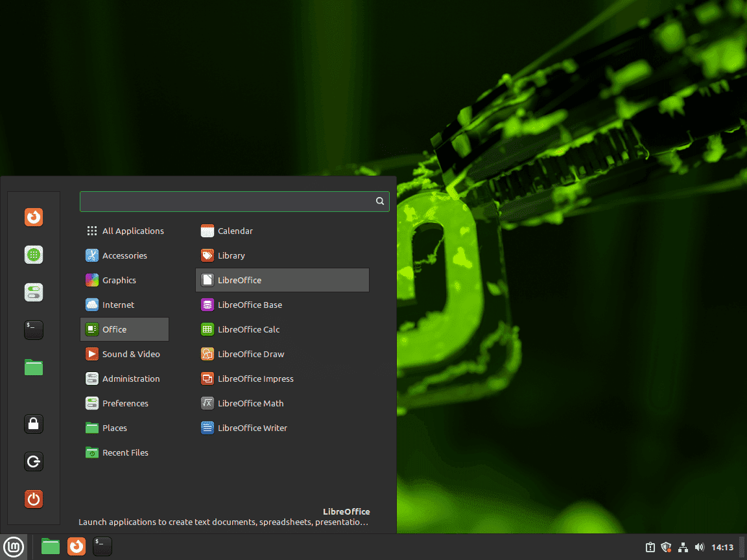The image size is (747, 560).
Task: Open System Settings from the favorites sidebar
Action: tap(33, 292)
